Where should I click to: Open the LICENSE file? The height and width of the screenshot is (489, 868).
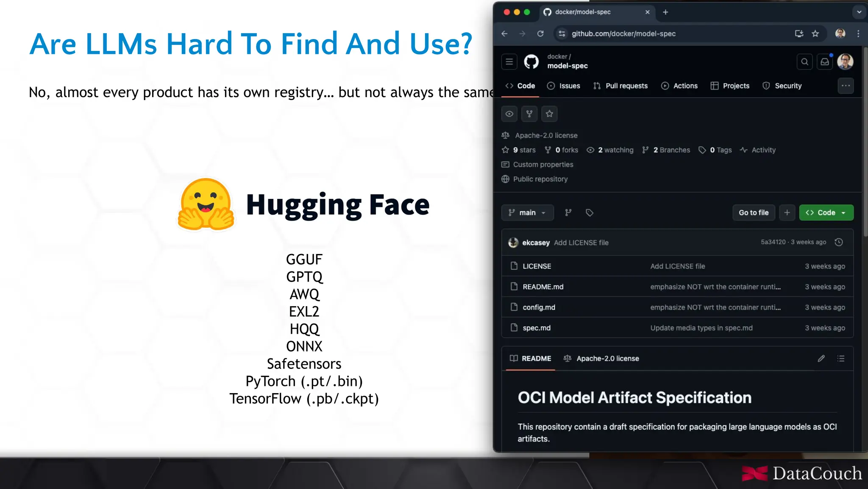click(x=537, y=266)
